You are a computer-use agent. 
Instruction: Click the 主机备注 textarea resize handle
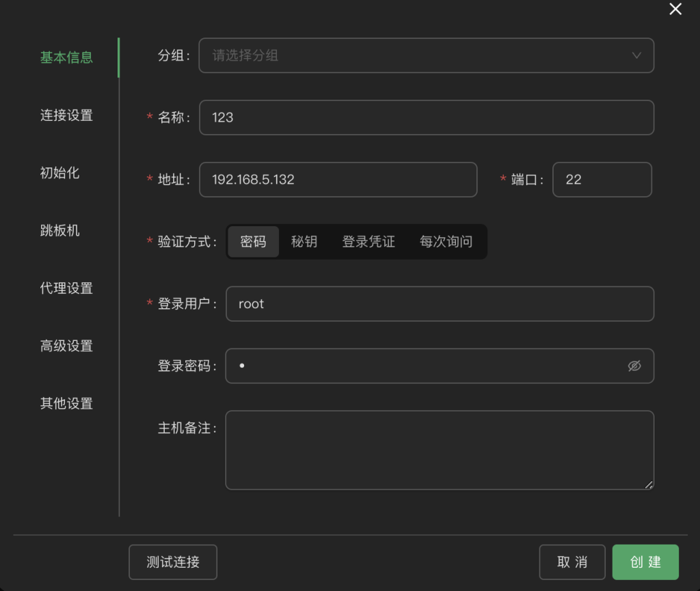[x=649, y=484]
